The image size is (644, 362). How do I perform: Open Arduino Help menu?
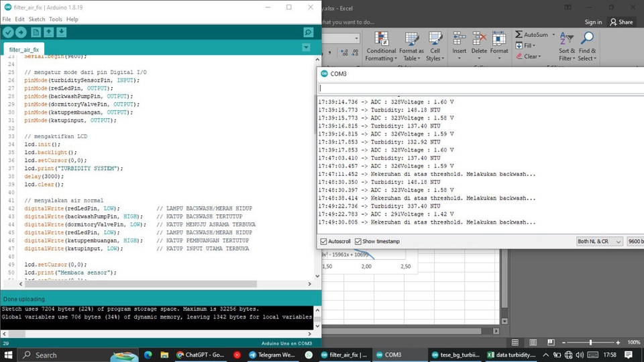72,19
